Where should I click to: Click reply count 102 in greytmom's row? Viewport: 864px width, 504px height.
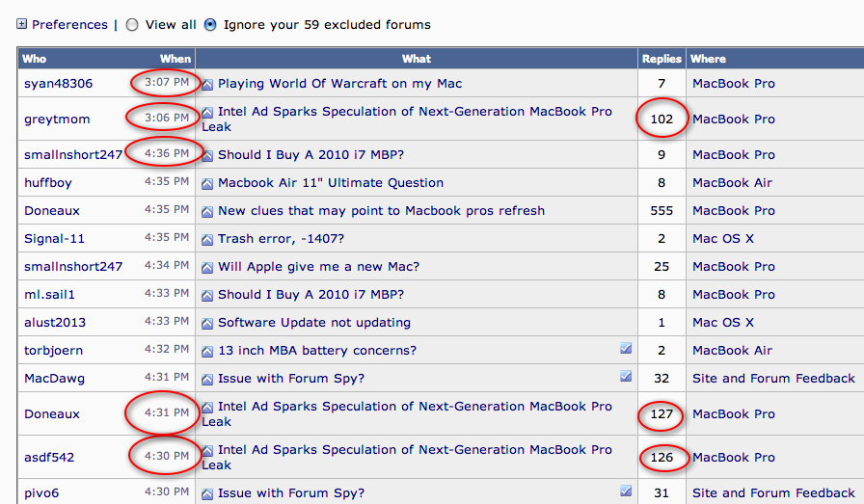[661, 119]
